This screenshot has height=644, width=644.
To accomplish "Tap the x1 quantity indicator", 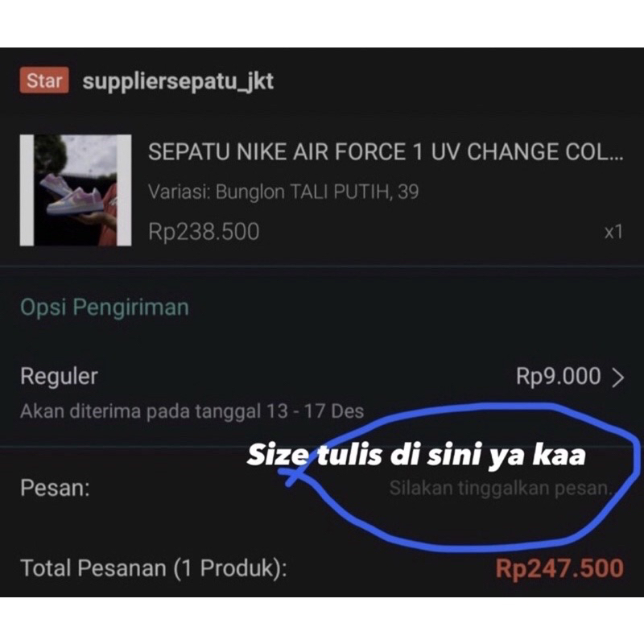I will click(x=613, y=232).
